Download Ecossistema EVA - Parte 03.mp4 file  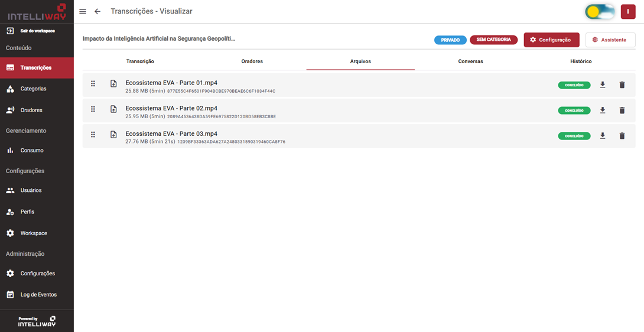coord(603,136)
